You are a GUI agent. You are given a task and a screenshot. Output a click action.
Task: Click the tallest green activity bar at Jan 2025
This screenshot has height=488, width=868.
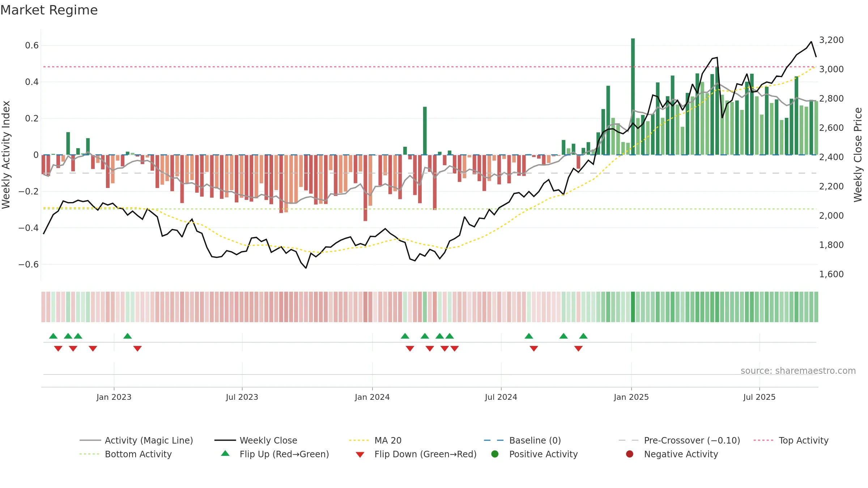point(633,97)
